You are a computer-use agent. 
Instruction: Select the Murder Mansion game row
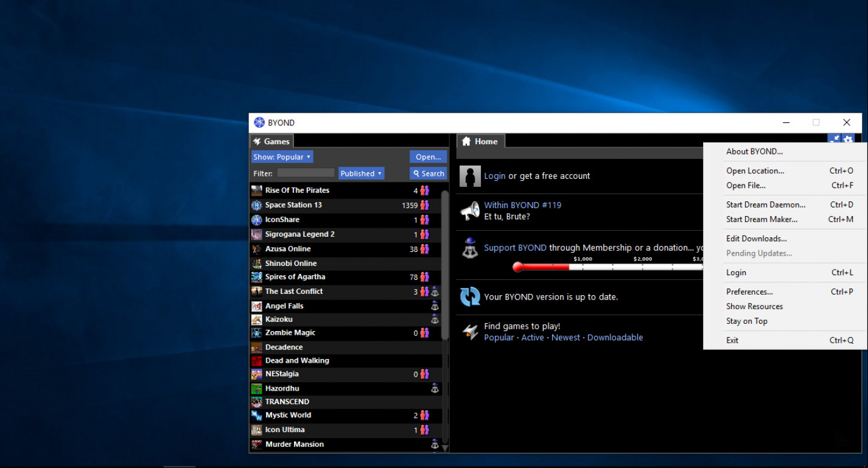click(x=346, y=444)
